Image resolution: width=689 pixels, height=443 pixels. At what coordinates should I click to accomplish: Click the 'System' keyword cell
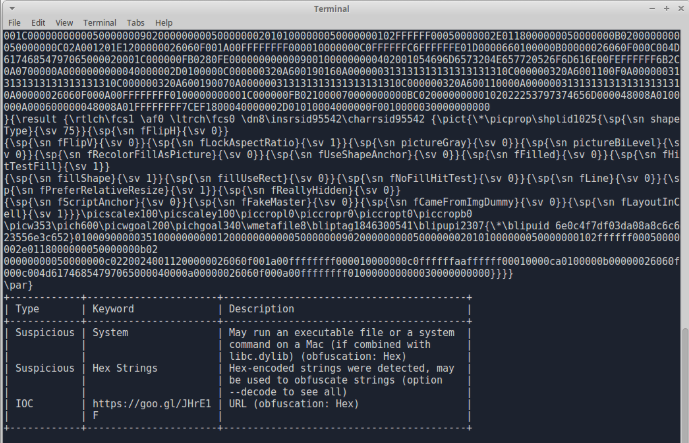point(110,331)
